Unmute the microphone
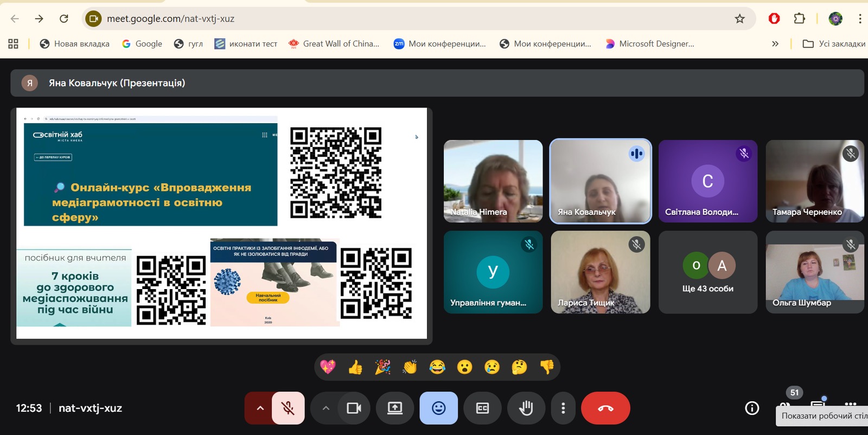The height and width of the screenshot is (435, 868). pos(288,408)
